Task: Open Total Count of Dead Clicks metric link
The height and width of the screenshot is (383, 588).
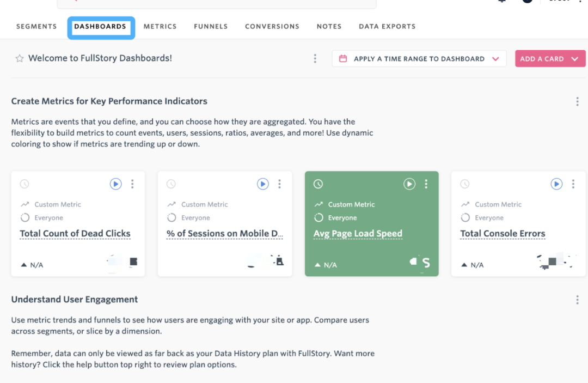Action: coord(75,233)
